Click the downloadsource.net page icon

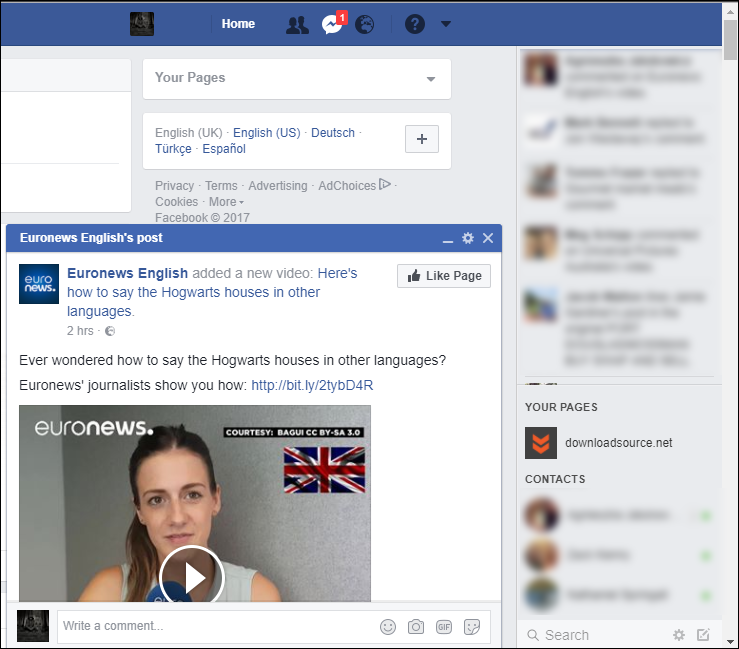pos(541,443)
